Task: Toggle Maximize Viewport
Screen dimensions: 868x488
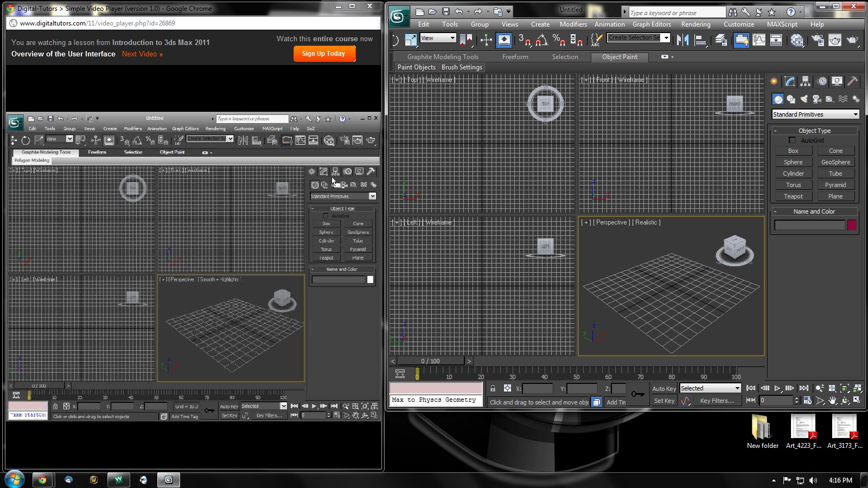Action: 857,400
